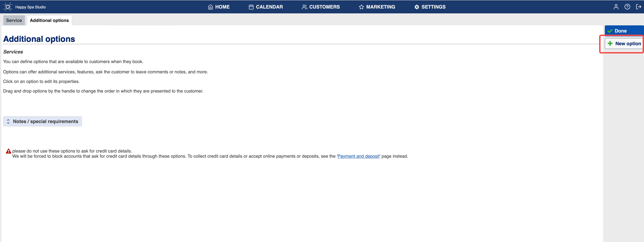The image size is (644, 242).
Task: Click the red warning triangle icon
Action: 9,151
